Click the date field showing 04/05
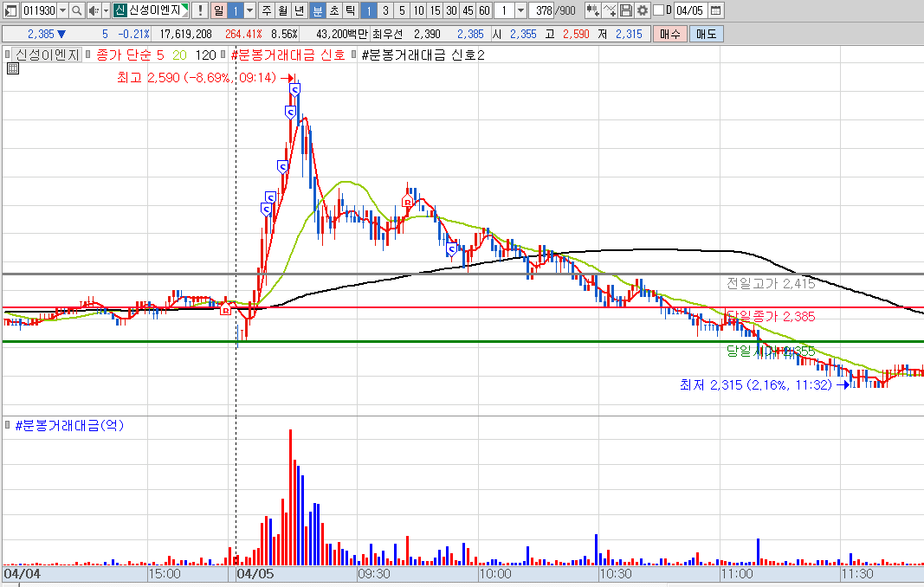This screenshot has width=924, height=587. [x=689, y=10]
